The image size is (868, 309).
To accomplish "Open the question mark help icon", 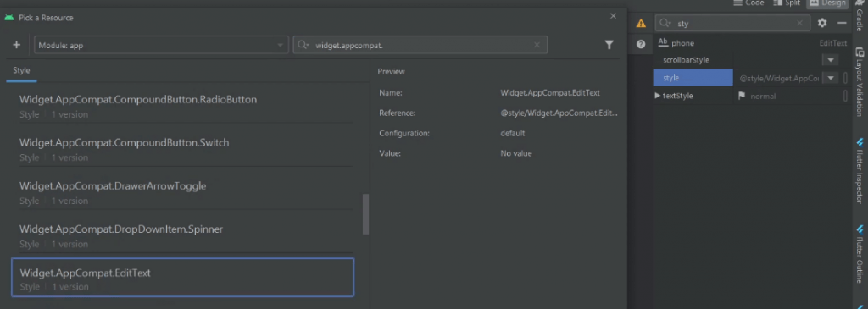I will (641, 44).
